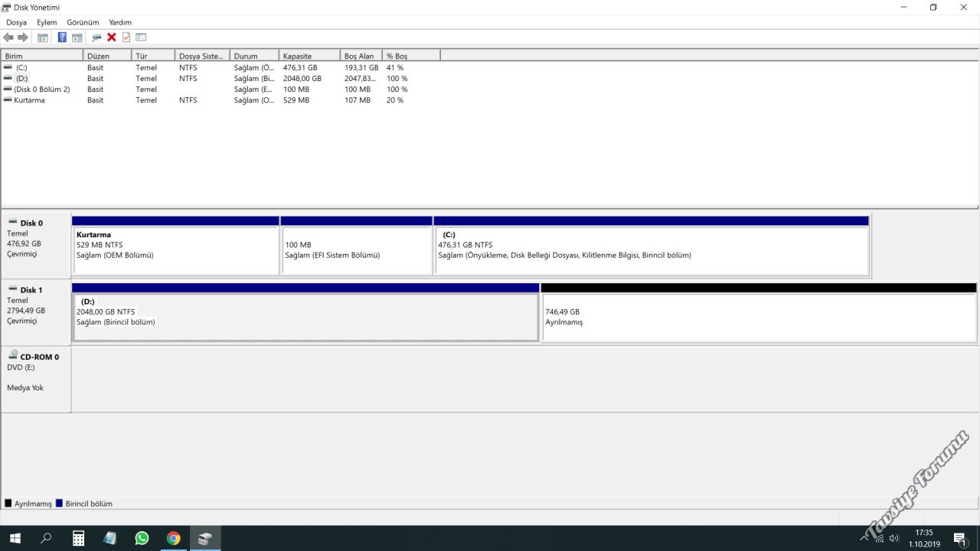The width and height of the screenshot is (980, 551).
Task: Sort by the Düzen column header
Action: (107, 56)
